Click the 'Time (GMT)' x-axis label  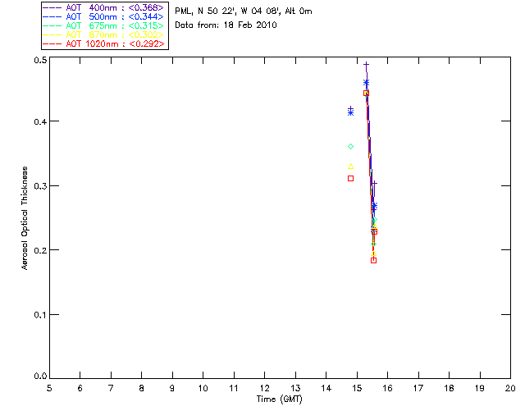(x=280, y=399)
